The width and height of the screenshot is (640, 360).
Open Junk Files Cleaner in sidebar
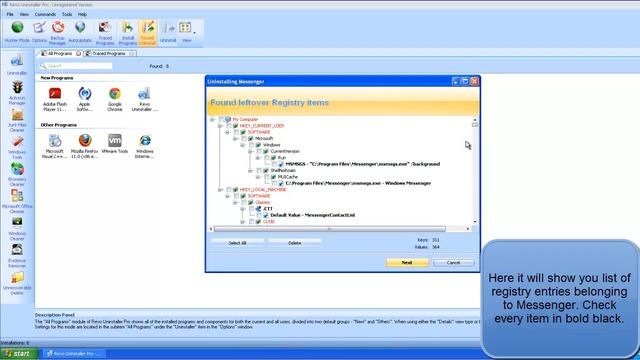(17, 120)
